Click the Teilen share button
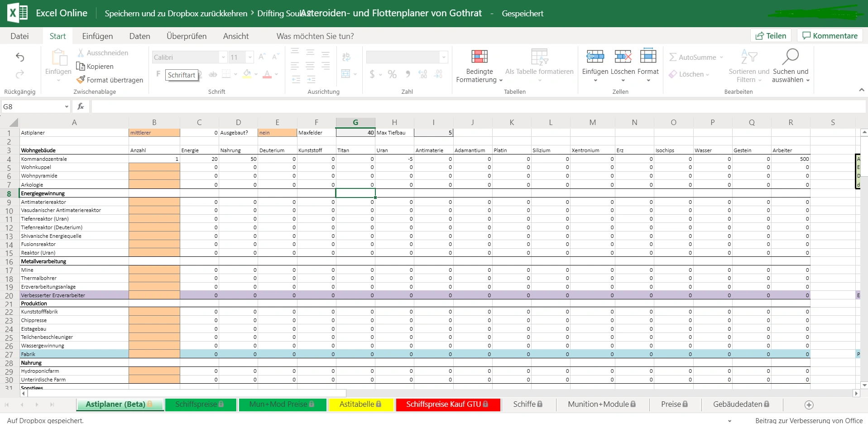This screenshot has width=868, height=424. coord(771,36)
